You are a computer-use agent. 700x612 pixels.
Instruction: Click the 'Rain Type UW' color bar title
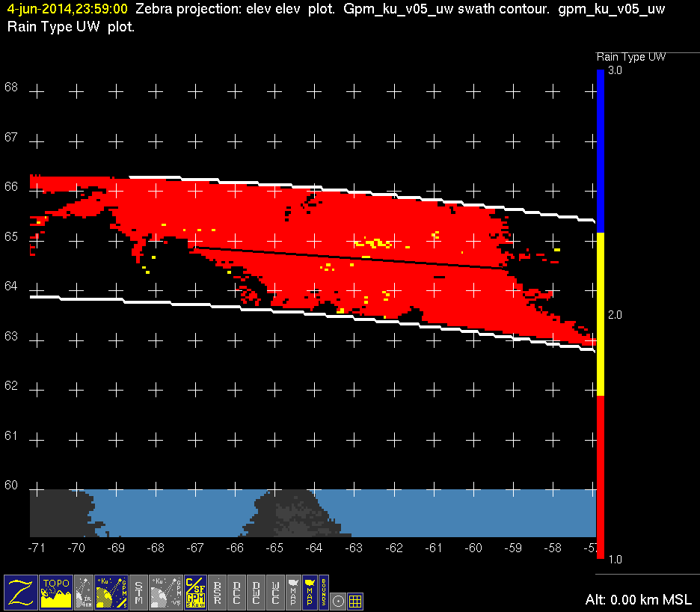630,57
